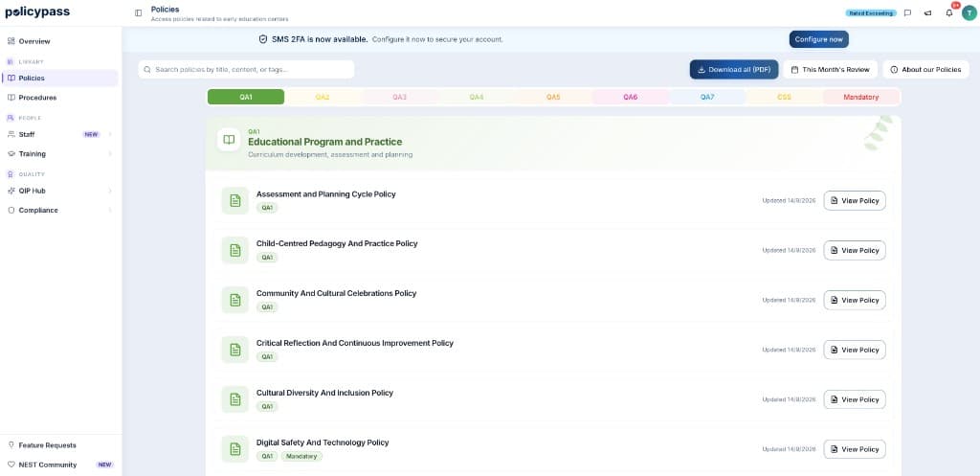This screenshot has width=980, height=476.
Task: Switch to the QA6 tab
Action: (630, 97)
